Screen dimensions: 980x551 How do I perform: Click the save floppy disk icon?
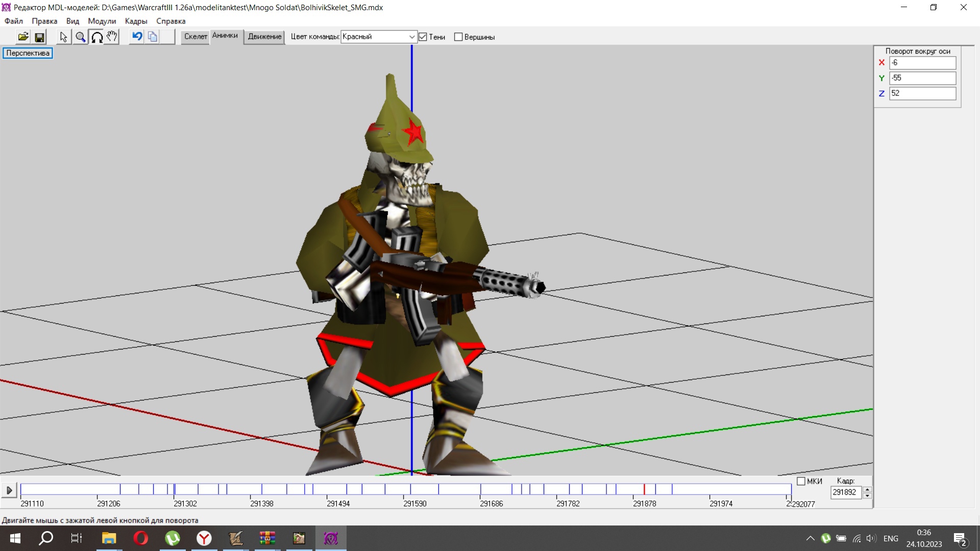pyautogui.click(x=39, y=37)
